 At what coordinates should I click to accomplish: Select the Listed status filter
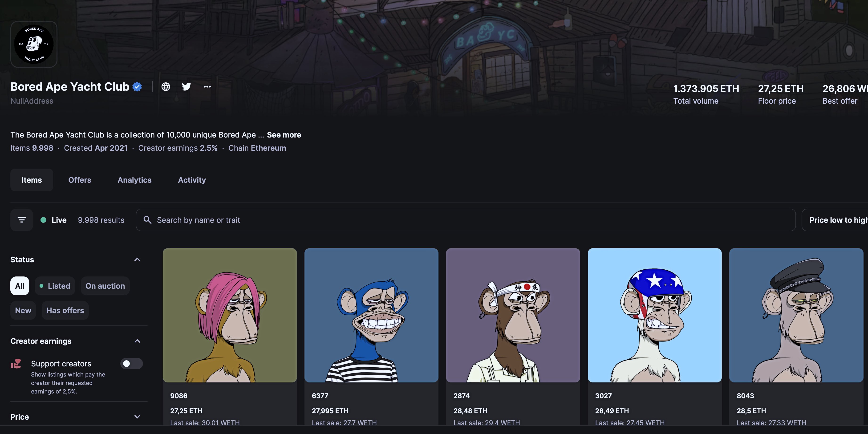55,286
